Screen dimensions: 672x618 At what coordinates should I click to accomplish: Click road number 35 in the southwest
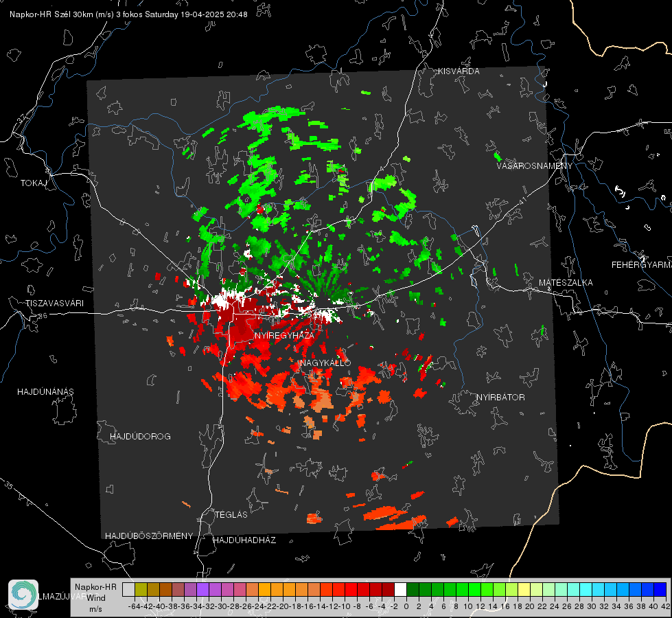tap(8, 485)
